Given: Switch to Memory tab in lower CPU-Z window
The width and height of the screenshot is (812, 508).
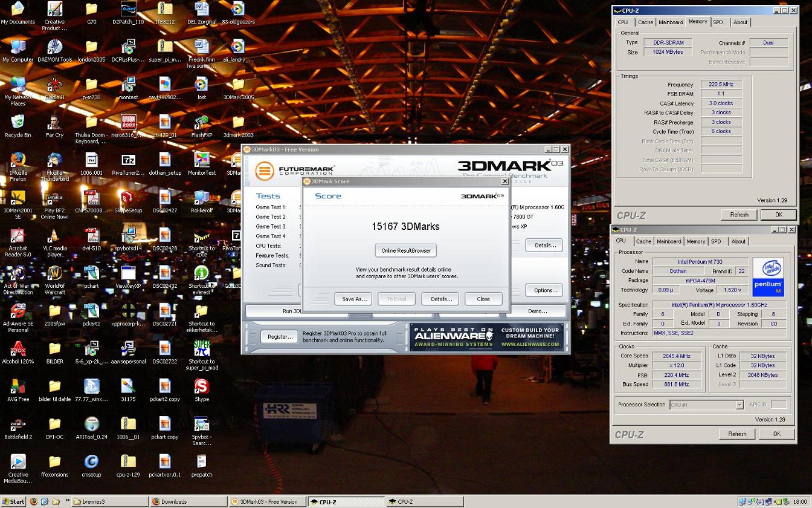Looking at the screenshot, I should click(x=695, y=241).
